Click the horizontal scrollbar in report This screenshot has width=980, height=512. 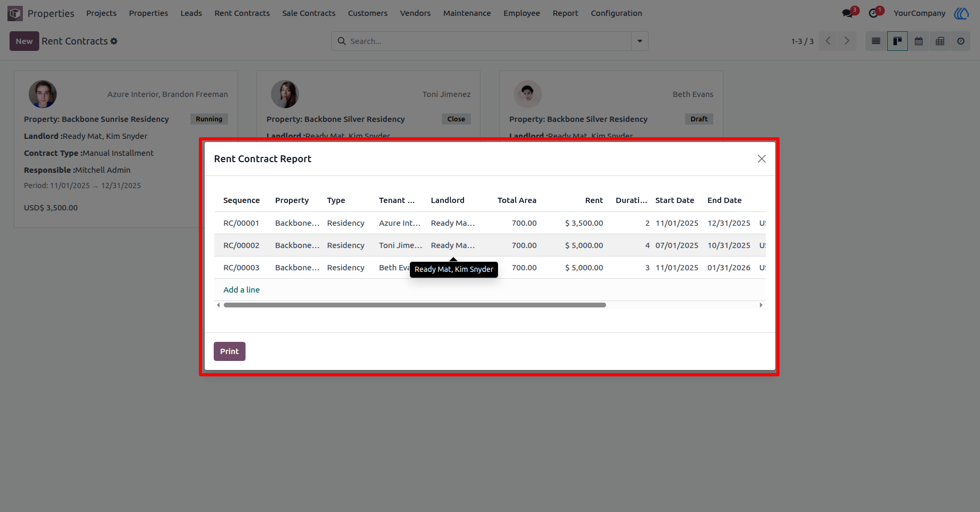pyautogui.click(x=415, y=305)
